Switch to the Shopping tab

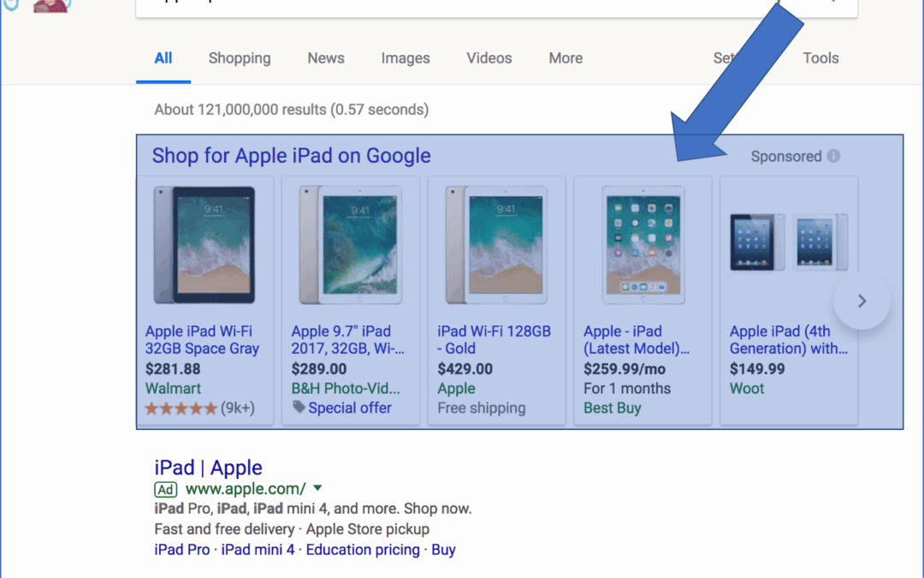click(240, 58)
